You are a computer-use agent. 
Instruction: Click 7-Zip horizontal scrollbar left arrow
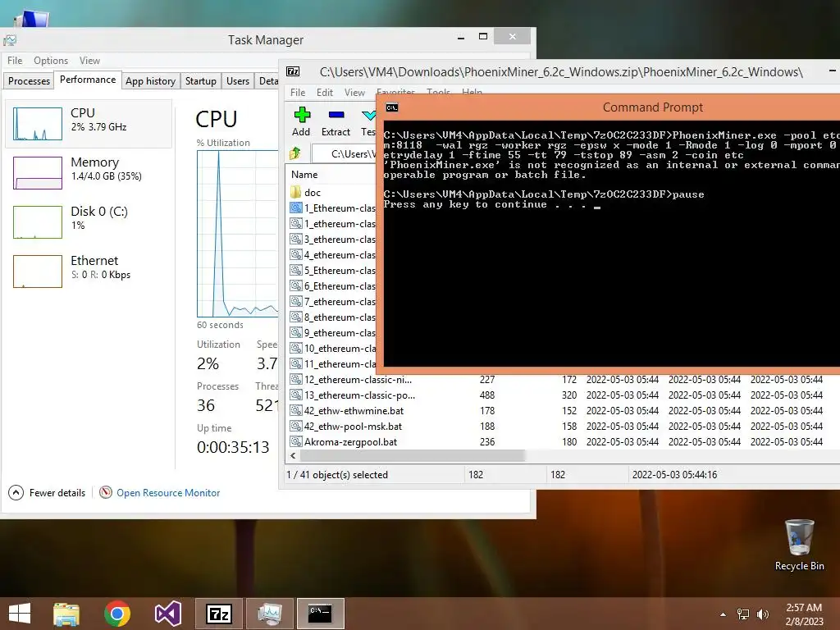(293, 456)
